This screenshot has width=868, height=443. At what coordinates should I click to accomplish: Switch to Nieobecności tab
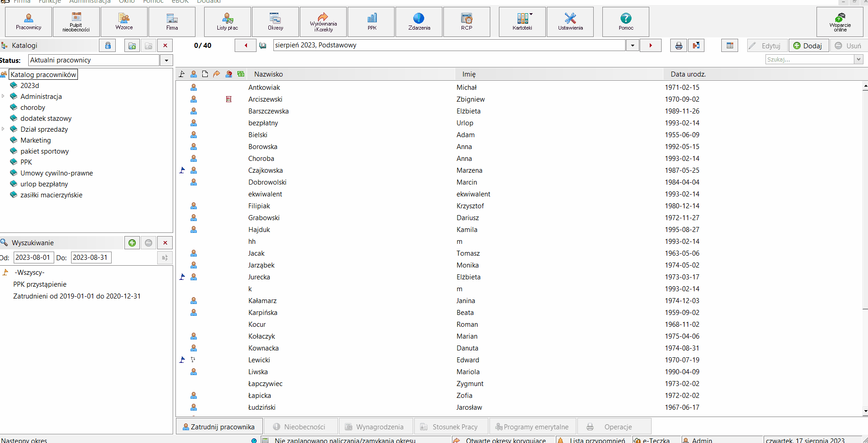coord(301,427)
